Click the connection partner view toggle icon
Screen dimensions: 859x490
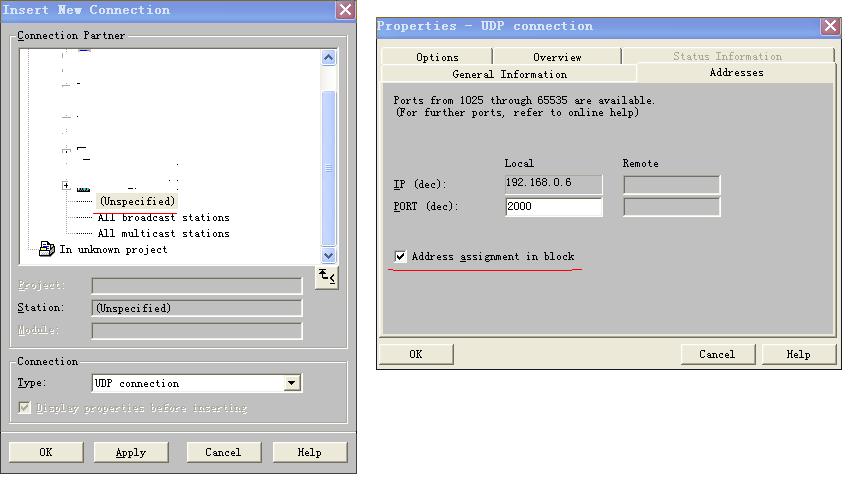pos(326,277)
